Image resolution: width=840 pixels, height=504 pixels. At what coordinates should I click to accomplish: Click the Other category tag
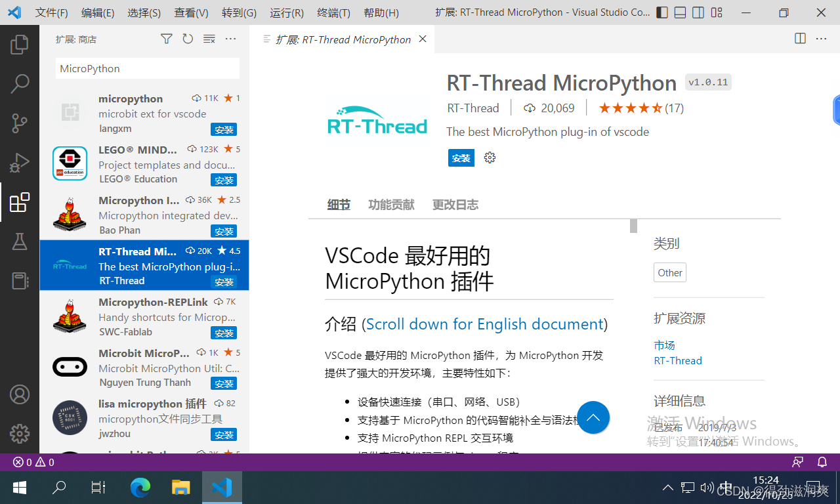coord(670,272)
